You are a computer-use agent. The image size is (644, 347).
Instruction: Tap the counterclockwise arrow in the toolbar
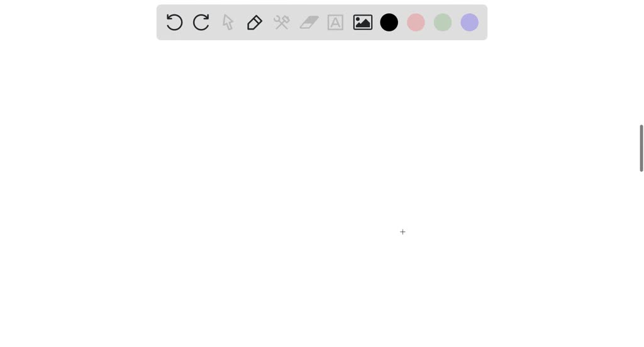tap(175, 22)
